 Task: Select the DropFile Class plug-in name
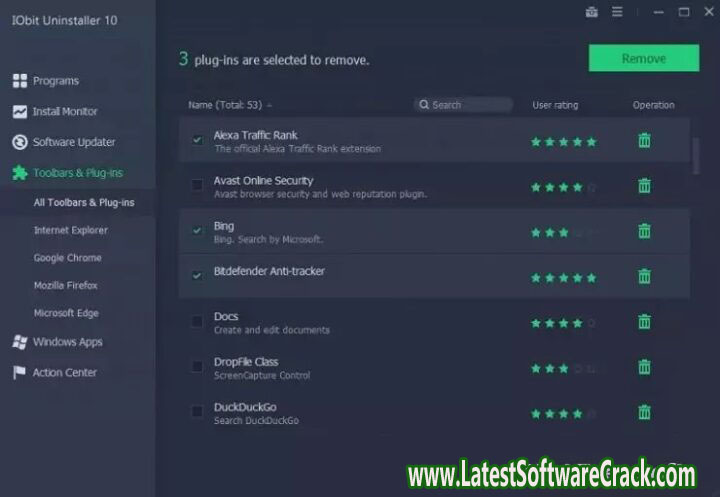(246, 362)
